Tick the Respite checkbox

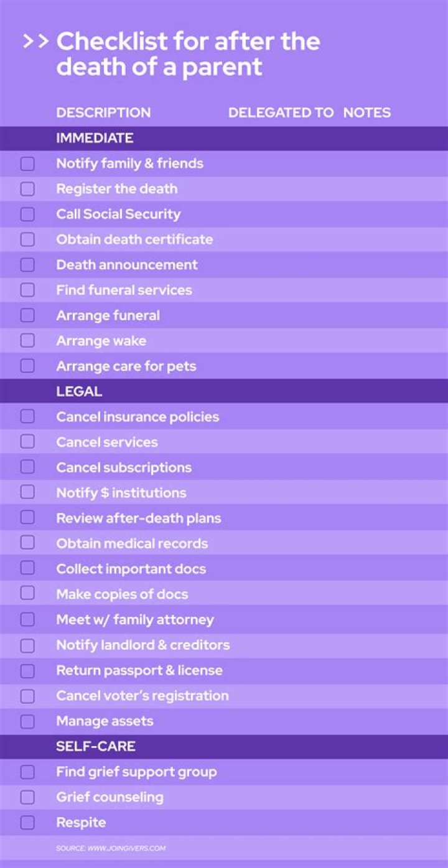[27, 823]
